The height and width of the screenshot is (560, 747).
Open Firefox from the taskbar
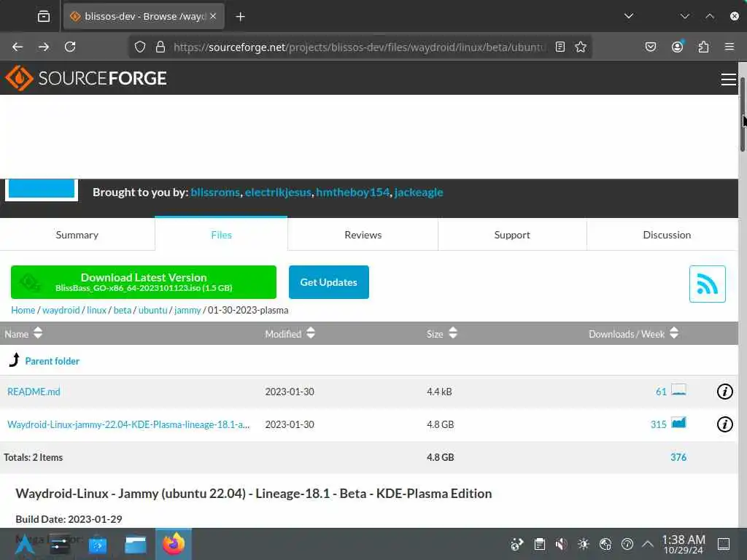[x=174, y=544]
